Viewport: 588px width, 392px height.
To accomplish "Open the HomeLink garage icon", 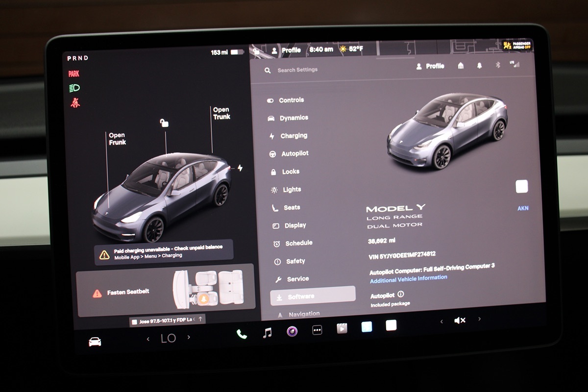I will [461, 66].
